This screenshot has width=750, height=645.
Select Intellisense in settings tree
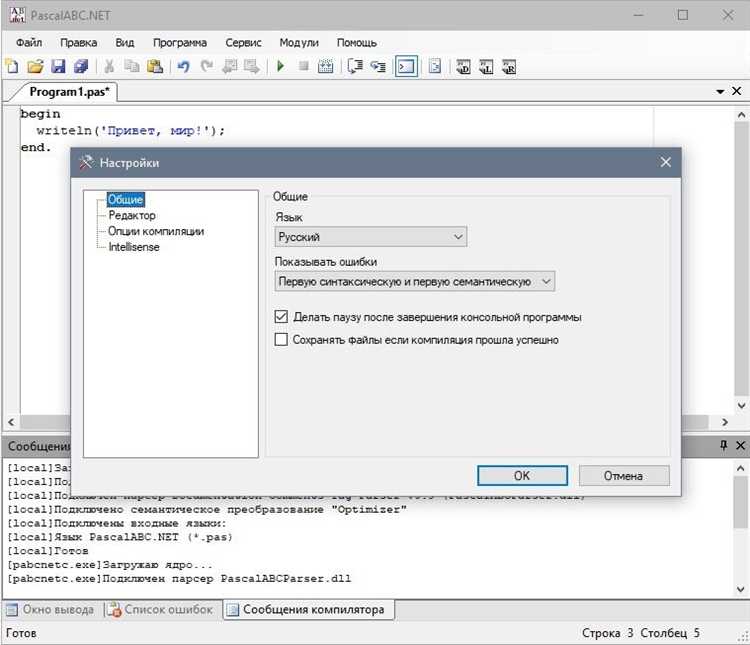pyautogui.click(x=133, y=247)
